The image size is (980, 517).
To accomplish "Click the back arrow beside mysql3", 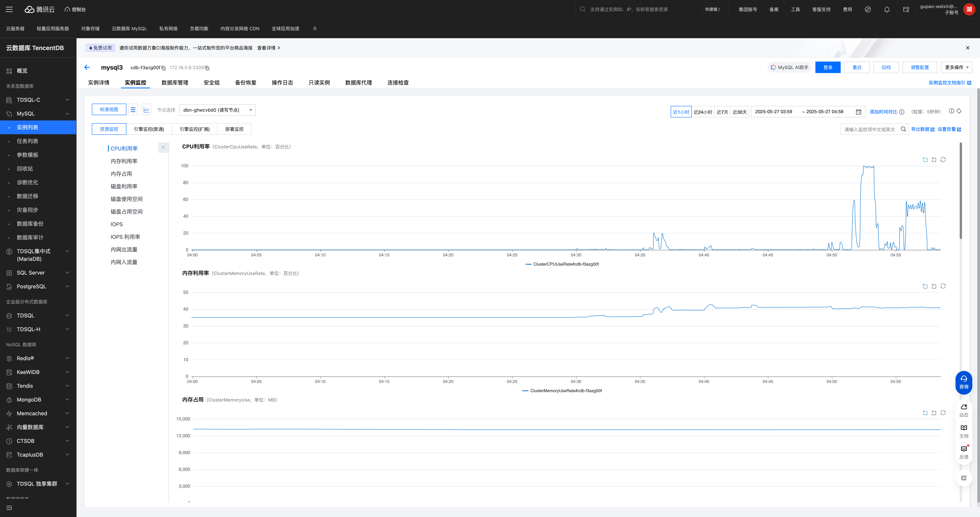I will 87,67.
